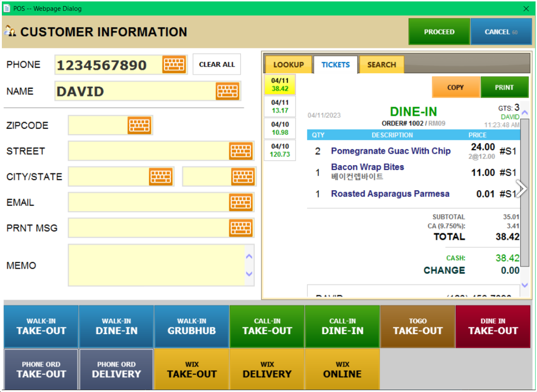
Task: Open keyboard icon for the PHONE field
Action: (x=174, y=65)
